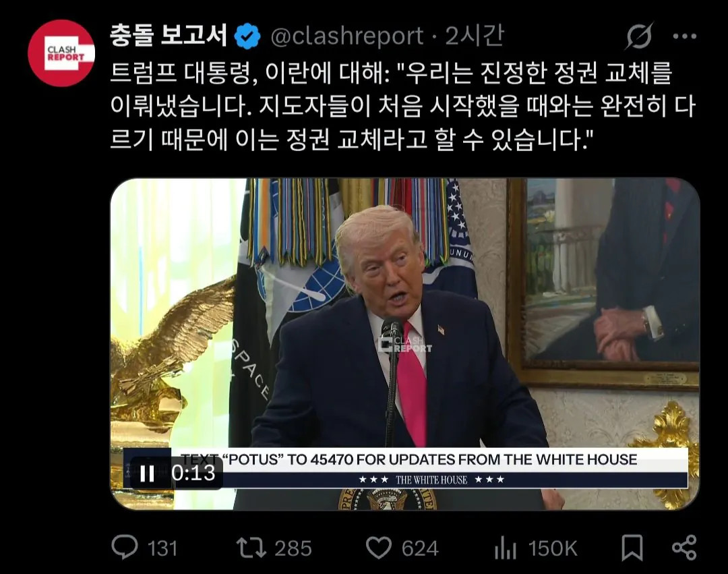Screen dimensions: 728x574
Task: Repost using the retweet arrows icon
Action: [x=251, y=548]
